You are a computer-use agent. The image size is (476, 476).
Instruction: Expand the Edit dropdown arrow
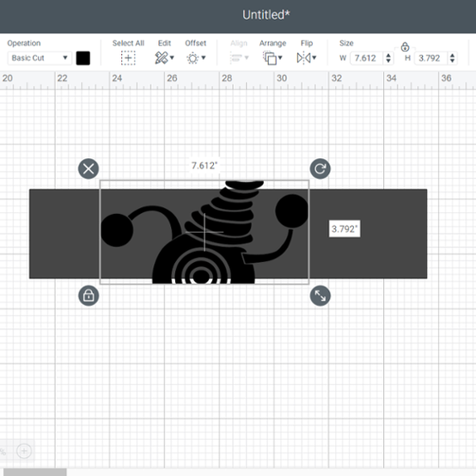pos(172,58)
